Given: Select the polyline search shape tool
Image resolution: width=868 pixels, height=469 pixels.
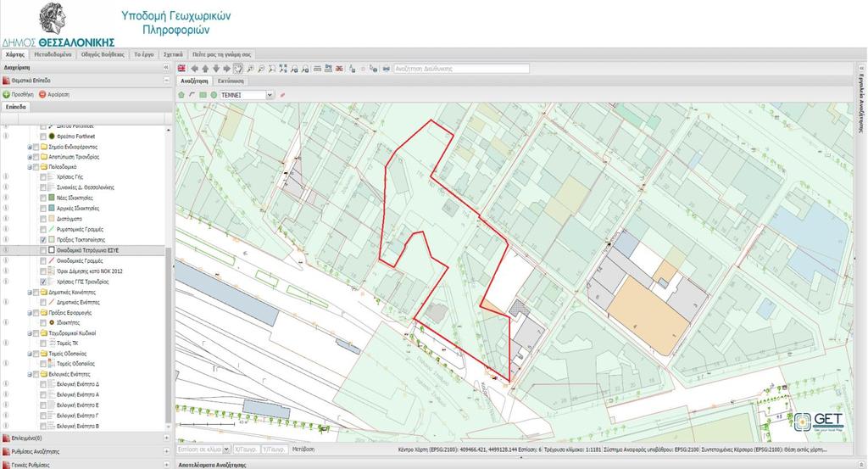Looking at the screenshot, I should (x=192, y=95).
